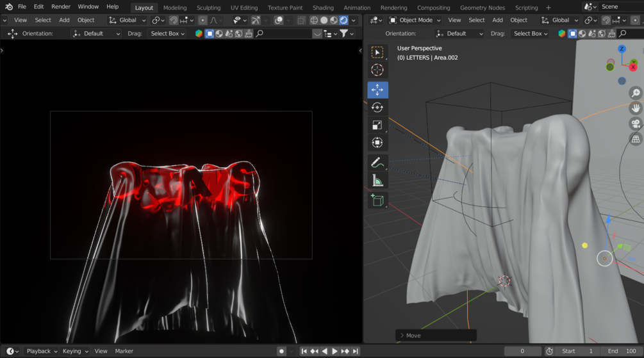The image size is (644, 358).
Task: Click the colored hexagon icon, left header
Action: (x=199, y=34)
